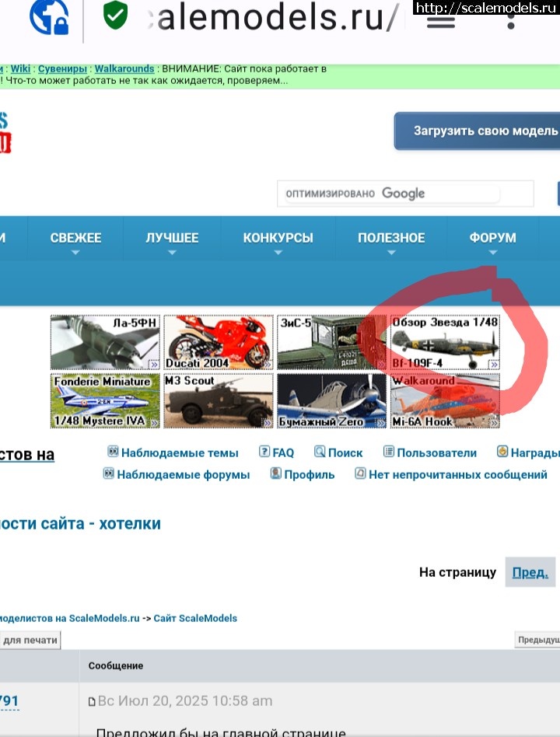Tap the green shield security icon
The width and height of the screenshot is (560, 737).
(115, 16)
